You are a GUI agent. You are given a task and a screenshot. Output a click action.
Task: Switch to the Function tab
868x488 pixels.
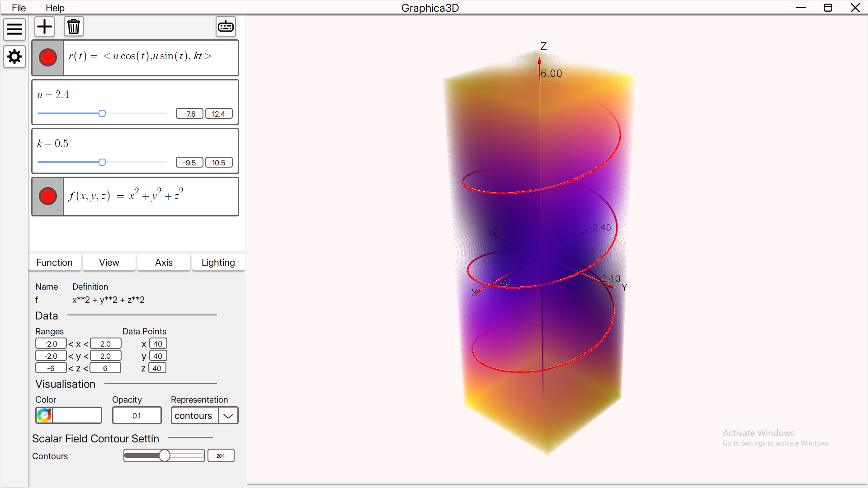pyautogui.click(x=54, y=263)
